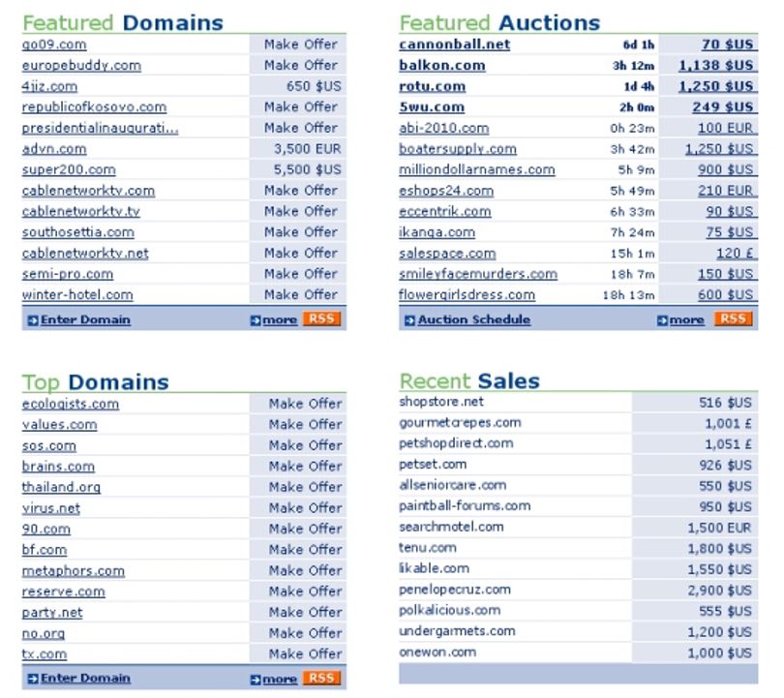Screen dimensions: 784x698
Task: Click the 249 $US price for 5wu.com
Action: (722, 107)
